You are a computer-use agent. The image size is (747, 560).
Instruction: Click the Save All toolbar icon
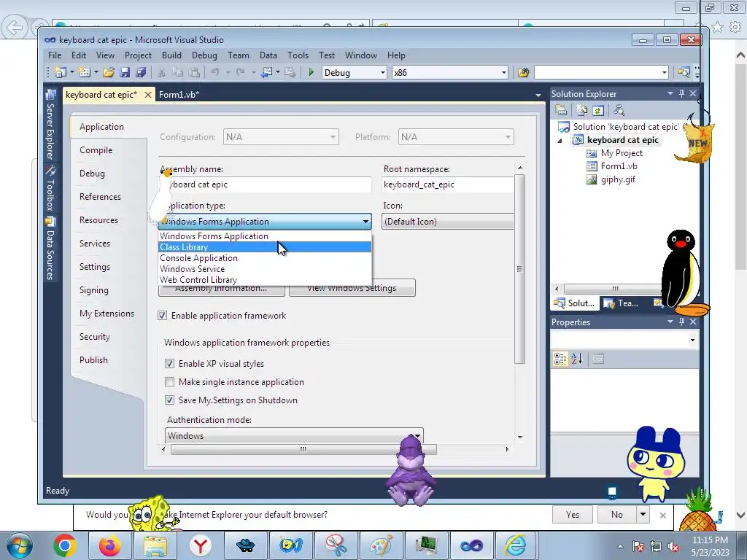tap(141, 72)
